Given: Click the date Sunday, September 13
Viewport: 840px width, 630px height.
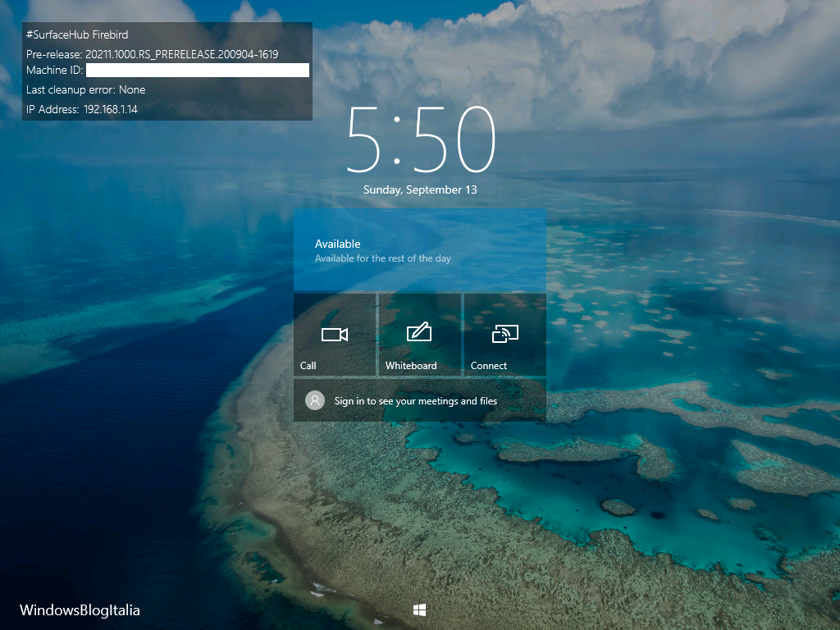Looking at the screenshot, I should 420,189.
